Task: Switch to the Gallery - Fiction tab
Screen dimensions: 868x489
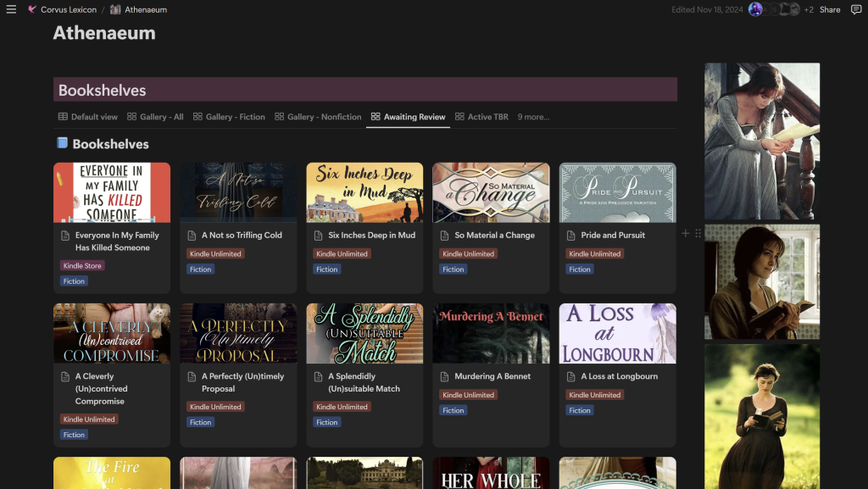Action: [229, 117]
